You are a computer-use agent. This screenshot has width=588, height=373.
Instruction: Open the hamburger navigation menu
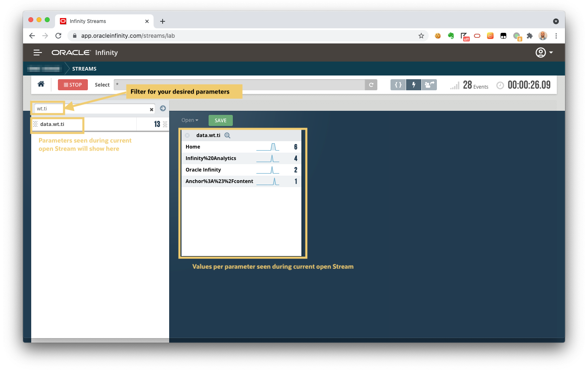coord(38,53)
